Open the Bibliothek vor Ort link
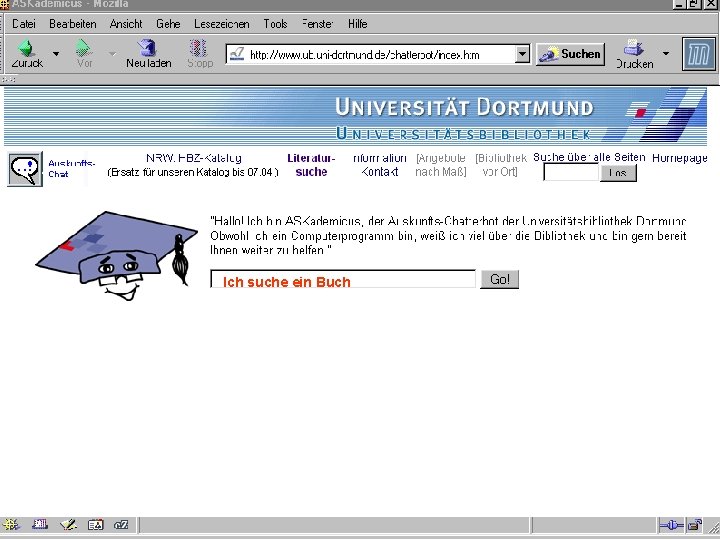The width and height of the screenshot is (720, 540). (x=501, y=165)
